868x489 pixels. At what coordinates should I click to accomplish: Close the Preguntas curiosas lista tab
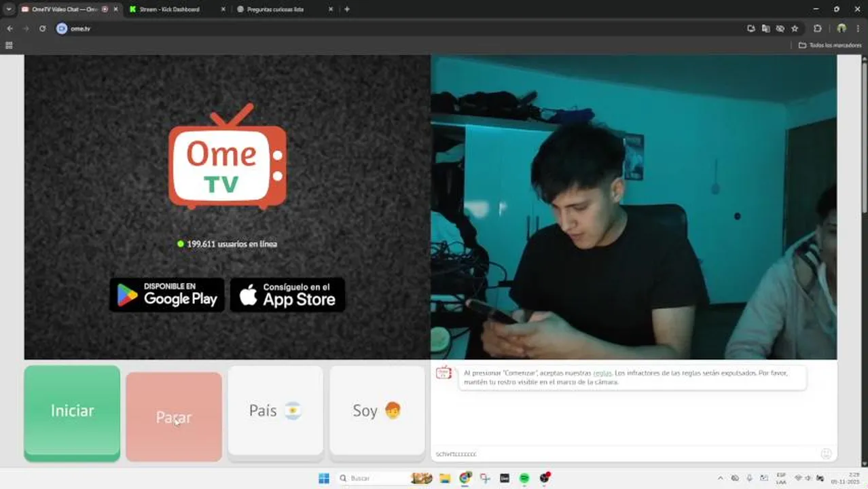pyautogui.click(x=331, y=10)
